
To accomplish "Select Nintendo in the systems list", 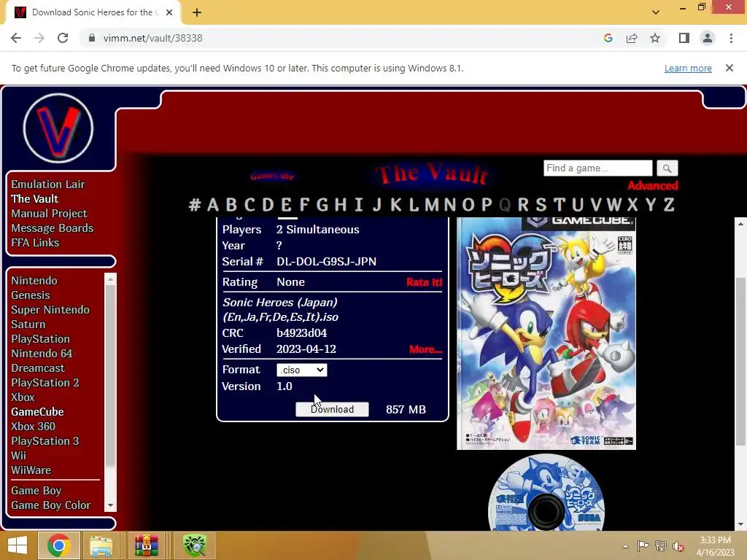I will [34, 281].
